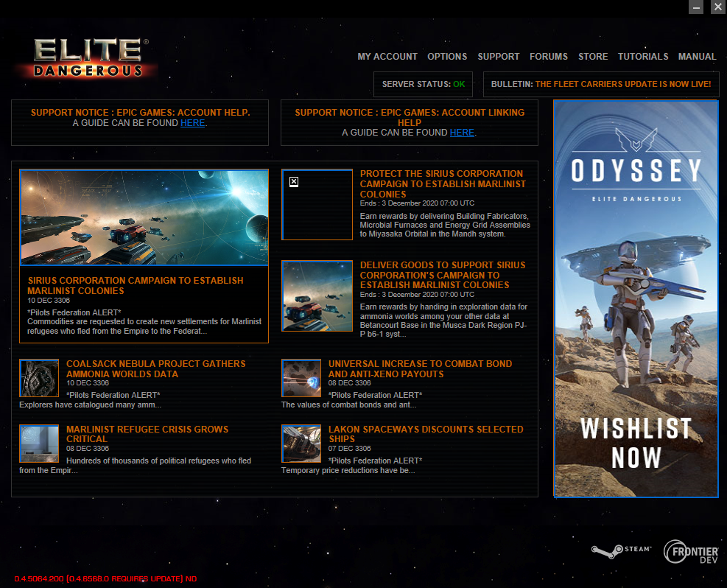The height and width of the screenshot is (588, 727).
Task: Read Universal Increase to Combat Bond article
Action: [420, 368]
